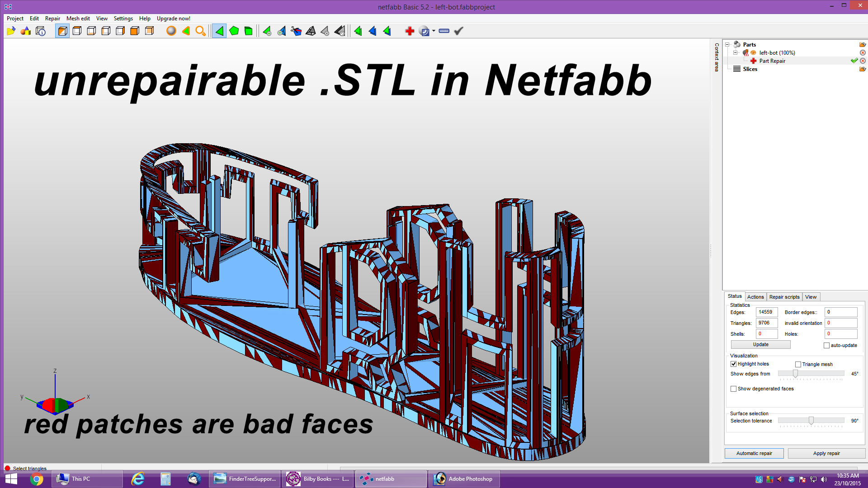The height and width of the screenshot is (488, 868).
Task: Enable the Triangle mesh checkbox
Action: tap(798, 364)
